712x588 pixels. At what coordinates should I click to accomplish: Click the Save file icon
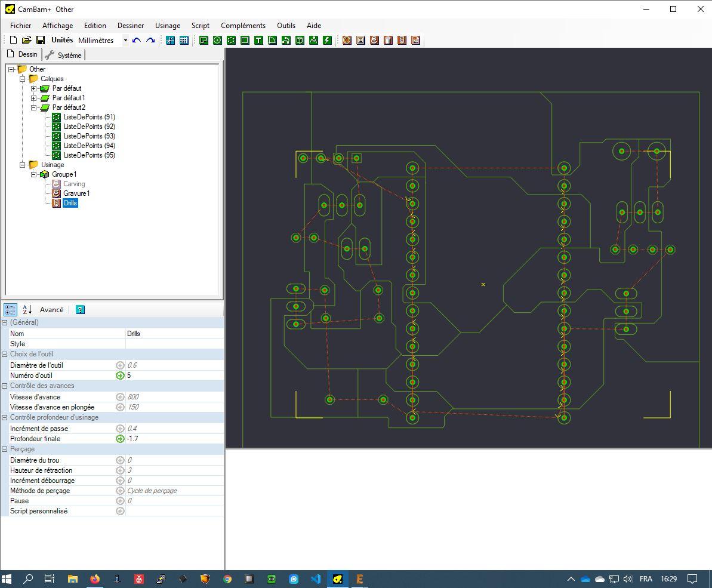(x=41, y=40)
